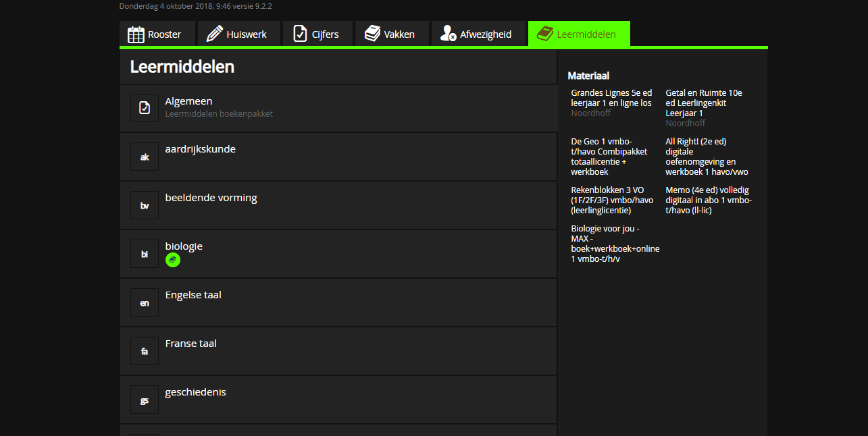Click the date and version text

pyautogui.click(x=196, y=6)
